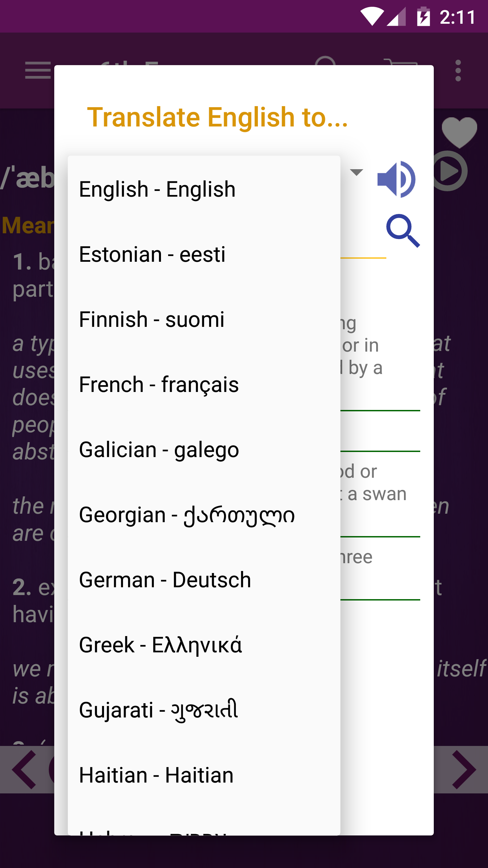
Task: Select the Greek language entry
Action: 204,645
